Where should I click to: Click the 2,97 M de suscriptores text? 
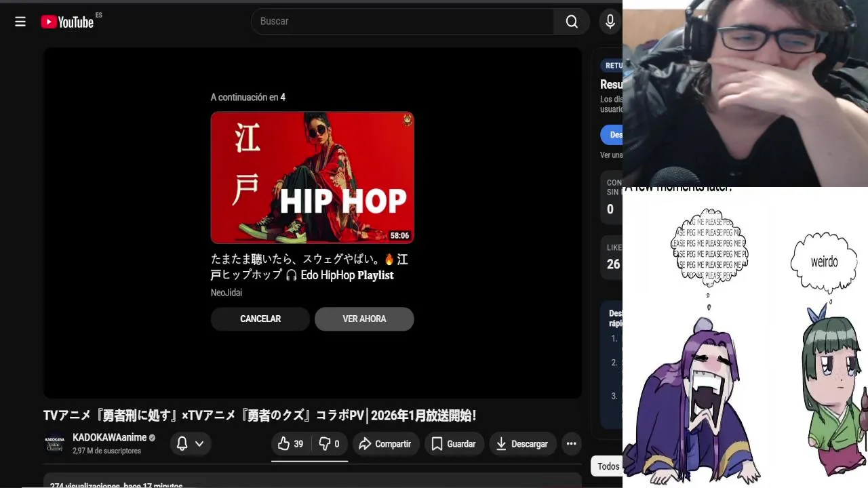click(106, 451)
